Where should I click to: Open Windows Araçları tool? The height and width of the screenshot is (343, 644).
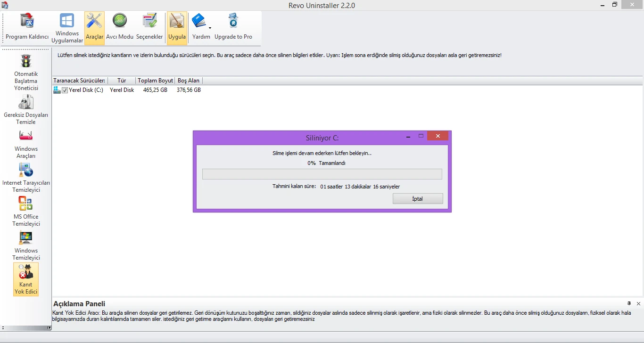pos(26,143)
